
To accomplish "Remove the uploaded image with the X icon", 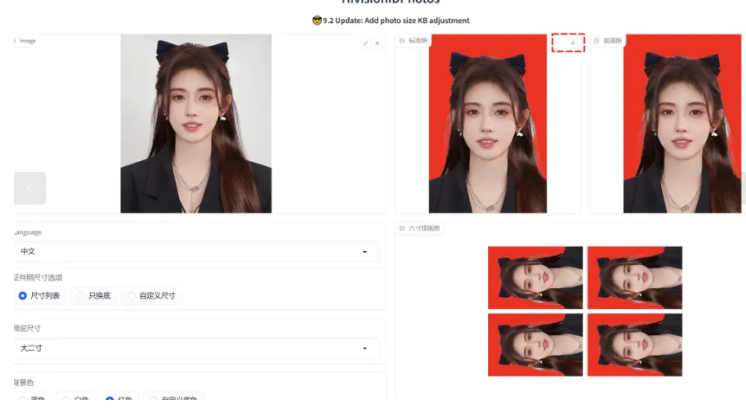I will coord(377,44).
